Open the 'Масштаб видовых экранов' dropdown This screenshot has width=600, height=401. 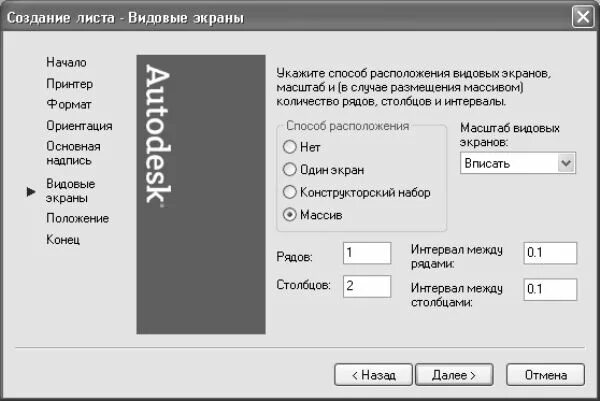pos(518,163)
